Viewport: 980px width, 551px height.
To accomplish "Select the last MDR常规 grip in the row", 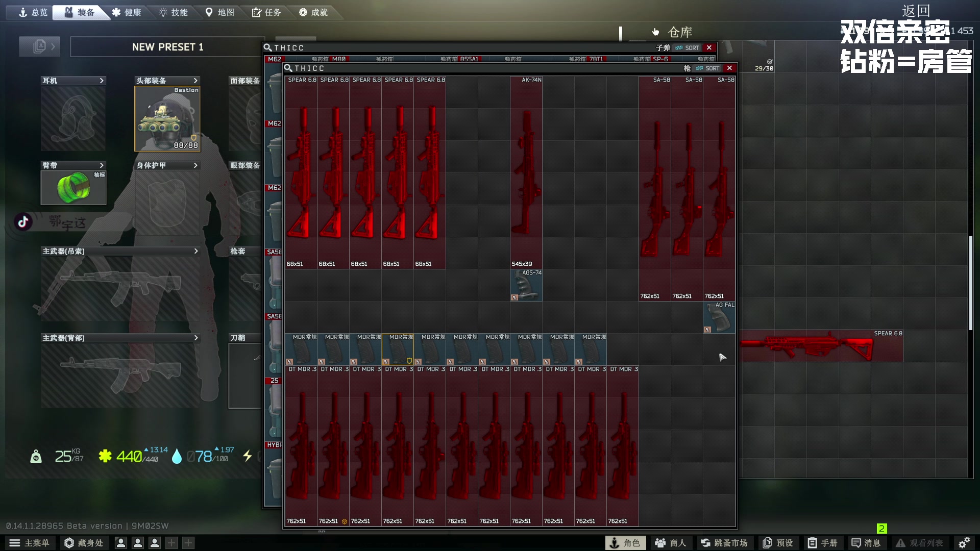I will pos(591,349).
